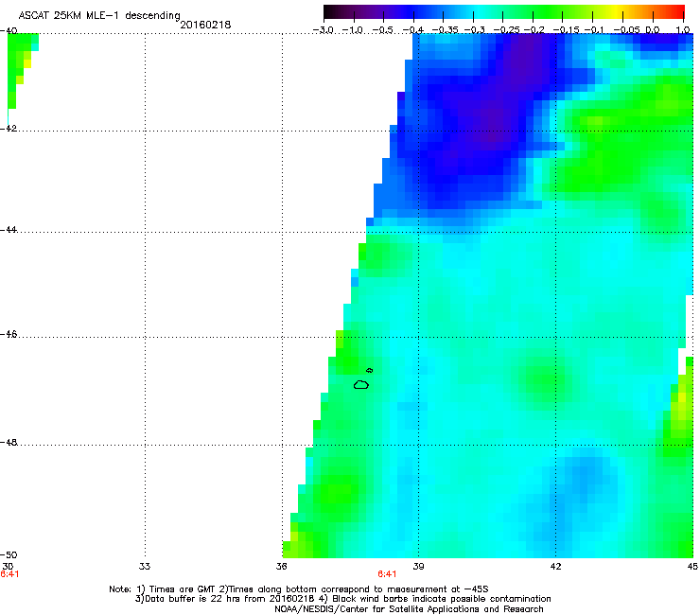Click the "-44" latitude label
Viewport: 700px width, 615px height.
pyautogui.click(x=9, y=230)
